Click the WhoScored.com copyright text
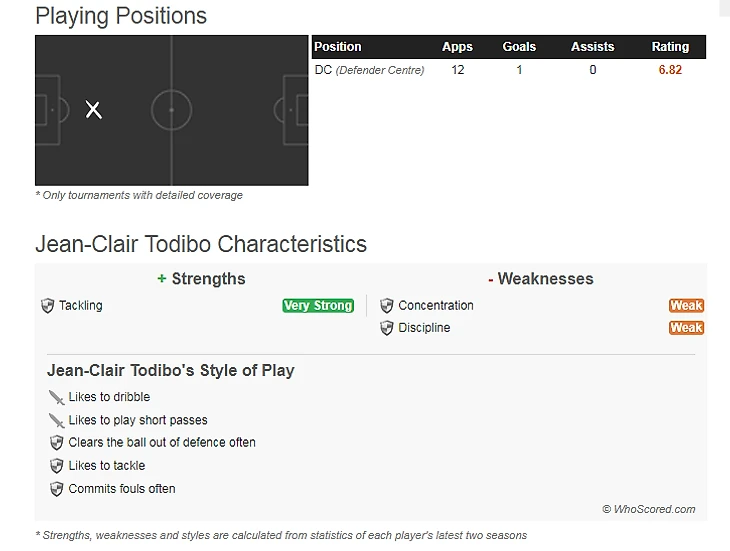730x551 pixels. tap(649, 509)
